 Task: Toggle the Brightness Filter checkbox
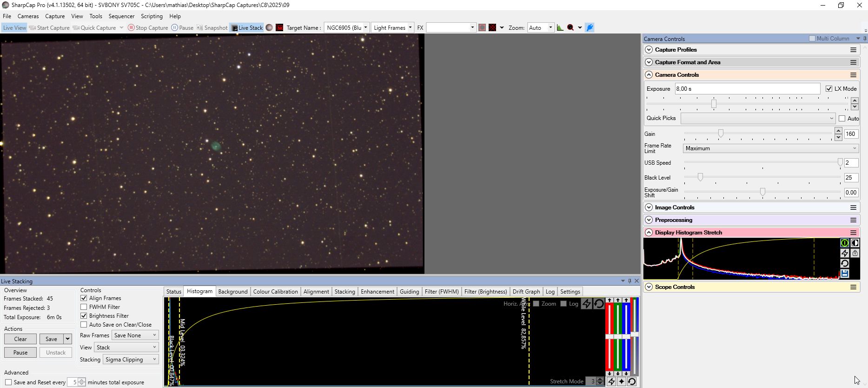point(84,316)
